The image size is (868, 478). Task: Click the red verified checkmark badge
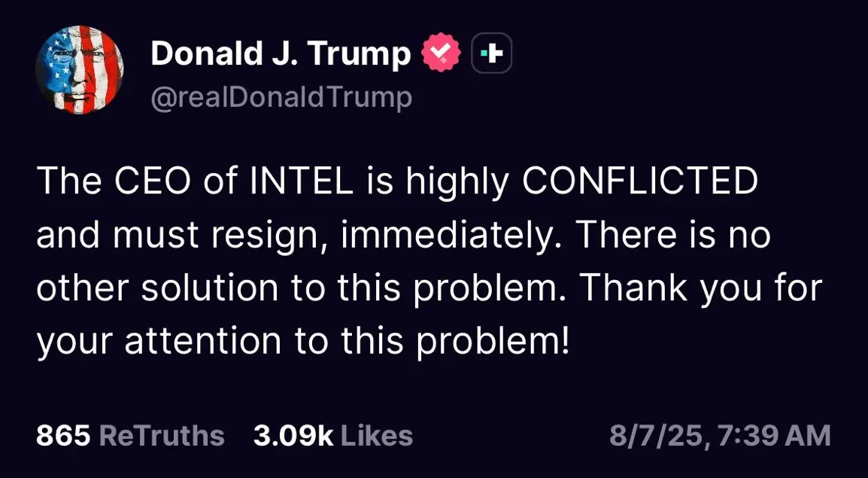pos(442,53)
